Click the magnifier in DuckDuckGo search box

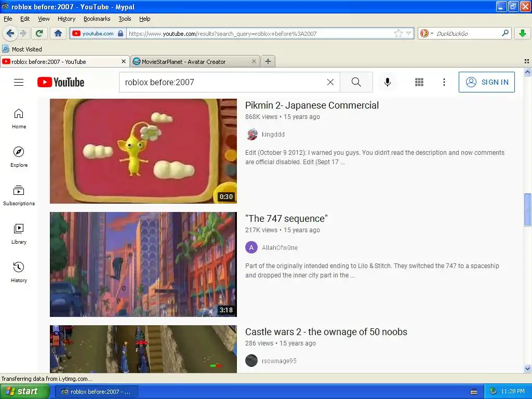505,33
